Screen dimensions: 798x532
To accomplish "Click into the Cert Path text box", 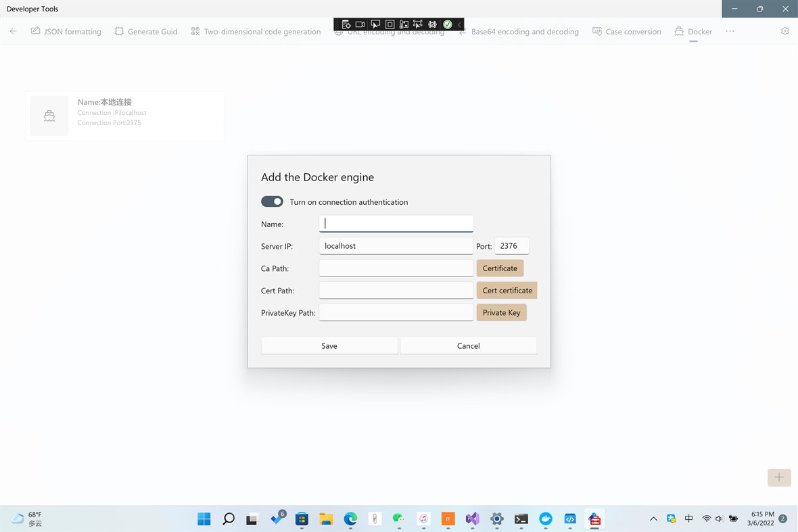I will point(396,291).
